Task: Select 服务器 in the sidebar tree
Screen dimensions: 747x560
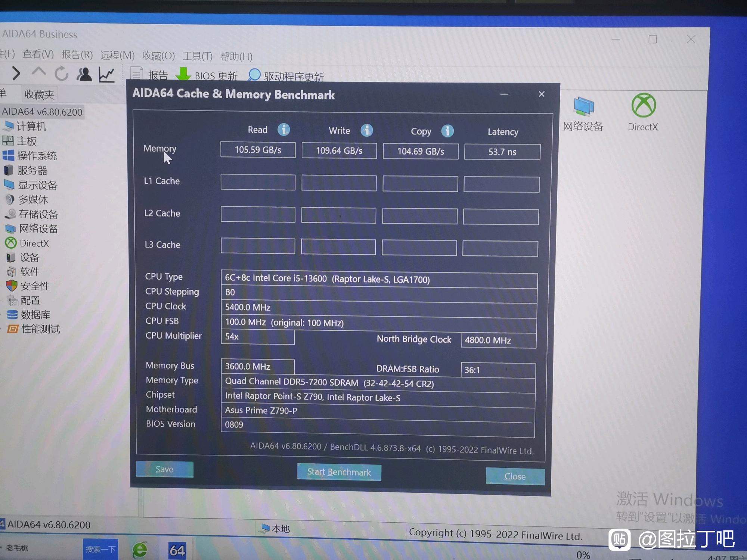Action: click(26, 170)
